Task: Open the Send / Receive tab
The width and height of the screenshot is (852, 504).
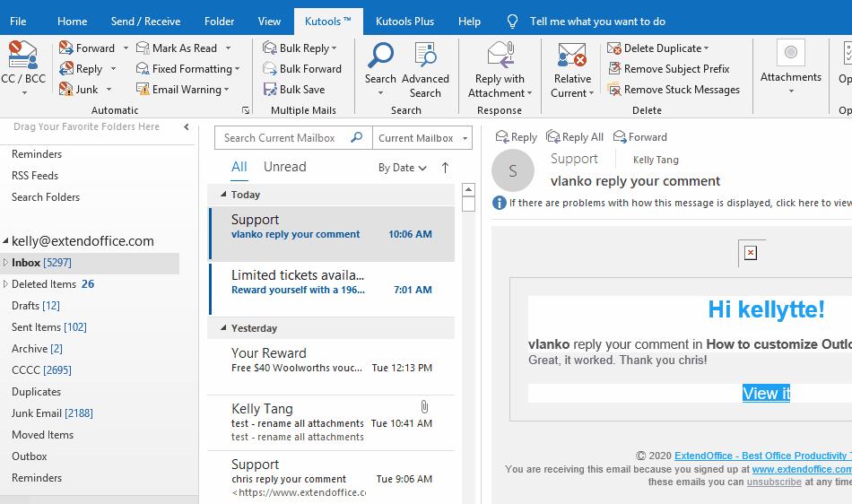Action: click(x=145, y=21)
